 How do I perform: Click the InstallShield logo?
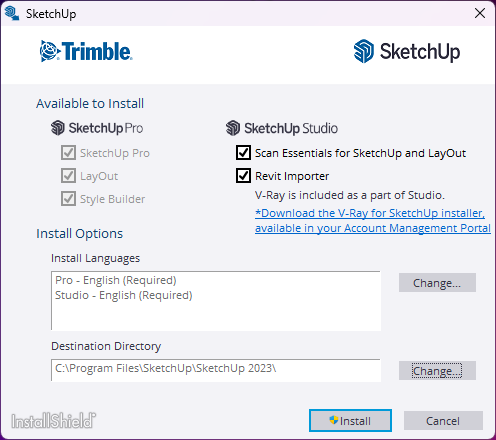click(53, 421)
